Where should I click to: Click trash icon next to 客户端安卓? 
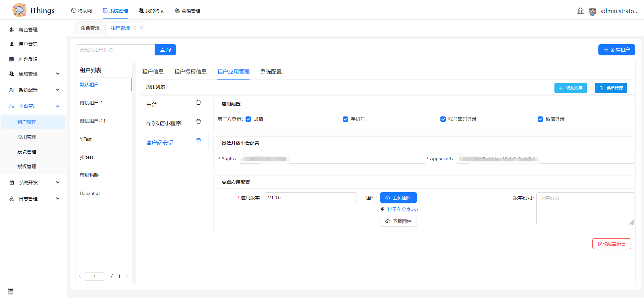[199, 141]
